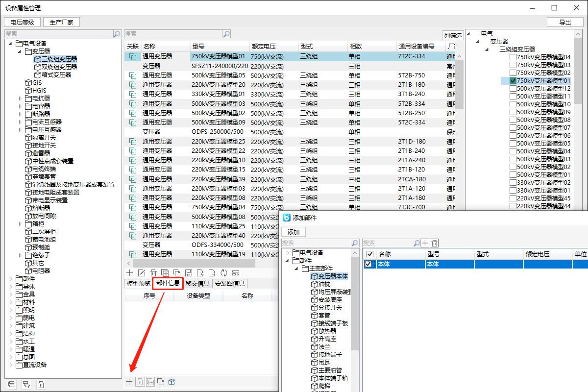Click the plus icon below the 部件信息 list
Viewport: 588px width, 392px height.
[129, 382]
